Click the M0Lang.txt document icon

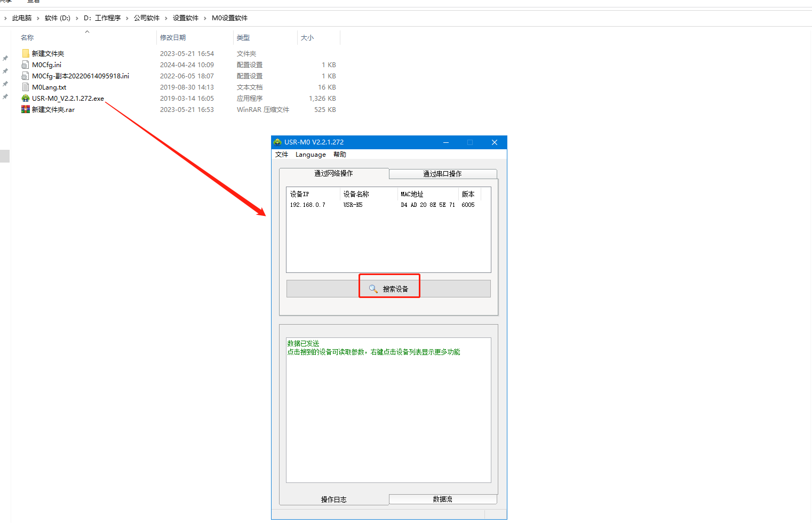click(26, 87)
